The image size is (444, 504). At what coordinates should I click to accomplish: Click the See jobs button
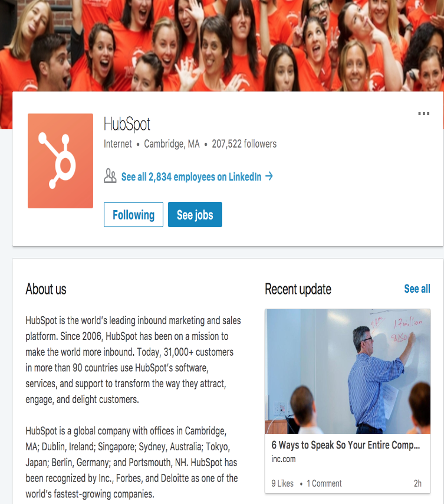[x=195, y=214]
